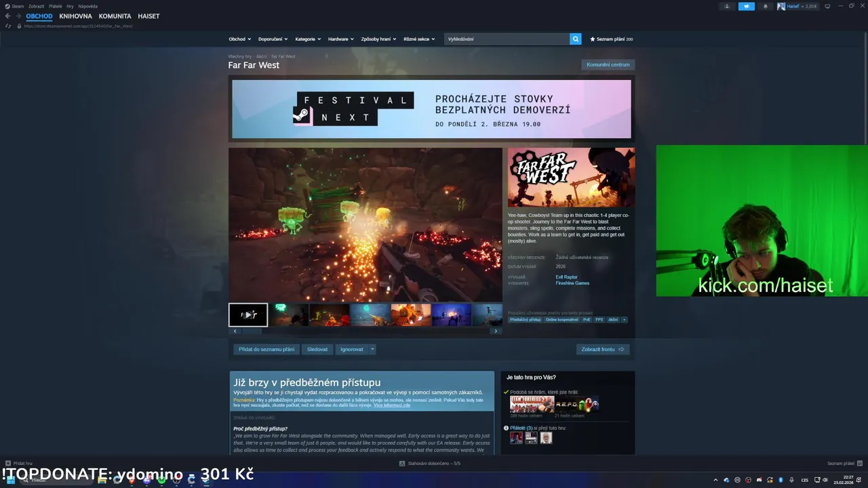
Task: Click the R.E.P.O. game thumbnail
Action: [577, 404]
